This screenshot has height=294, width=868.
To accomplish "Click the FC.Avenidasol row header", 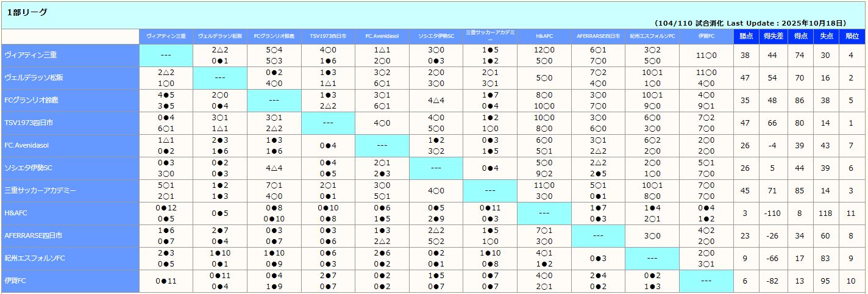I will [26, 146].
